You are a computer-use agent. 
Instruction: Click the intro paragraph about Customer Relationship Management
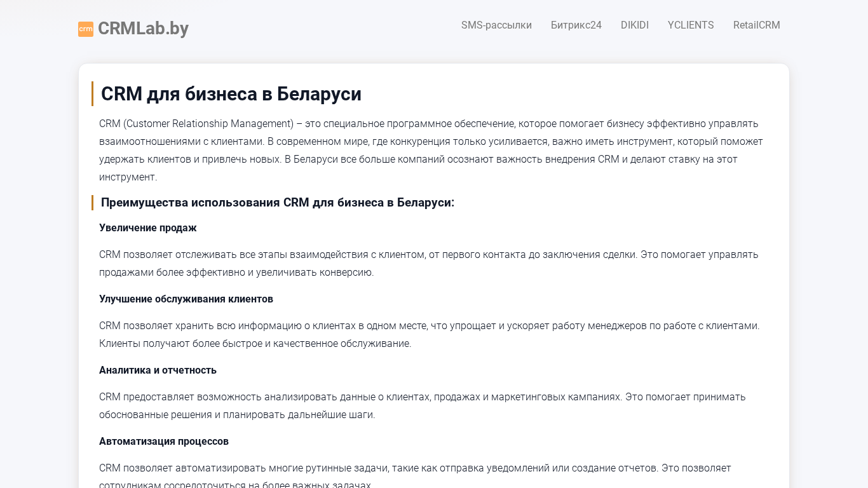[x=432, y=150]
